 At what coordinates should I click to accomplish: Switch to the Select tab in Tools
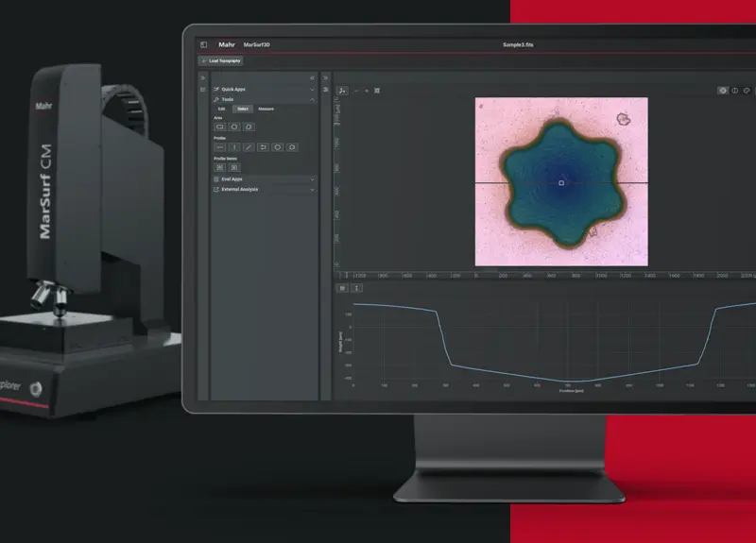tap(243, 109)
